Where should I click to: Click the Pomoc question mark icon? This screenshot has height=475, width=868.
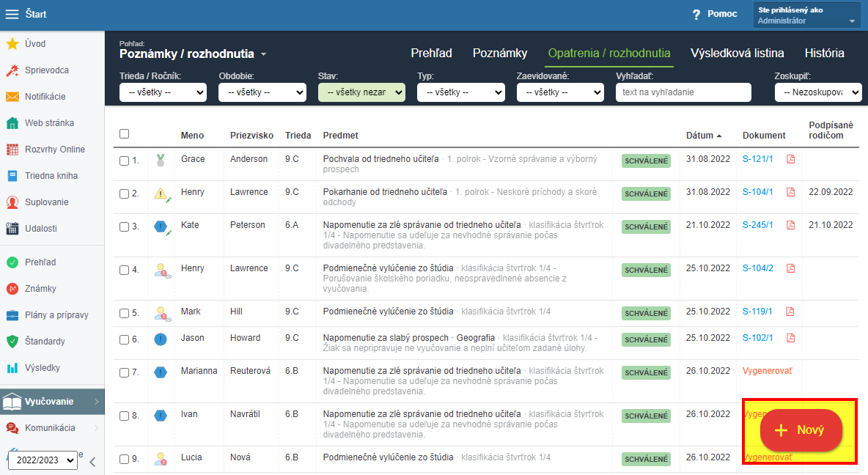pyautogui.click(x=696, y=15)
